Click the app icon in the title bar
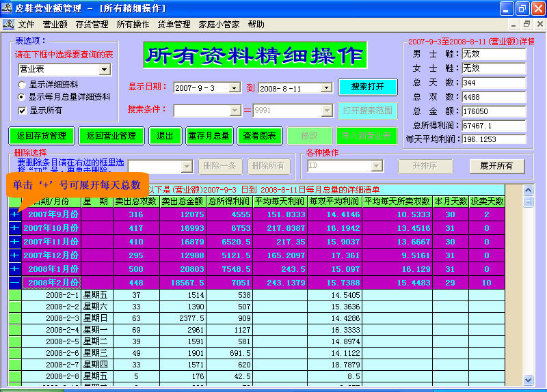Image resolution: width=547 pixels, height=392 pixels. pyautogui.click(x=7, y=8)
